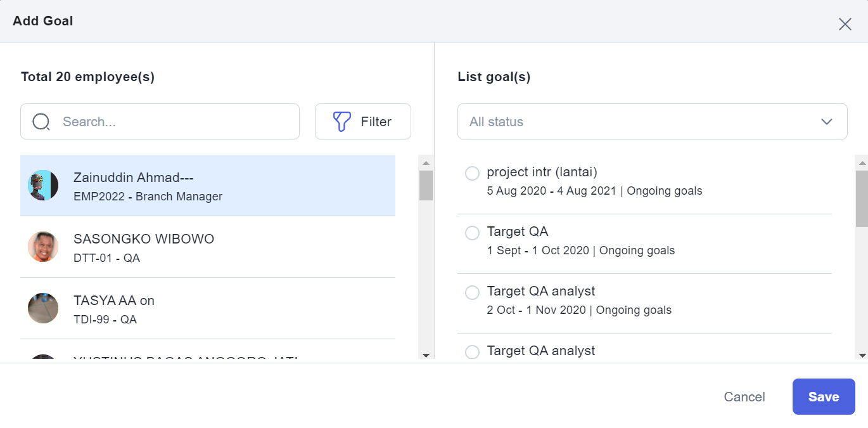This screenshot has height=428, width=868.
Task: Click the Cancel button
Action: 744,397
